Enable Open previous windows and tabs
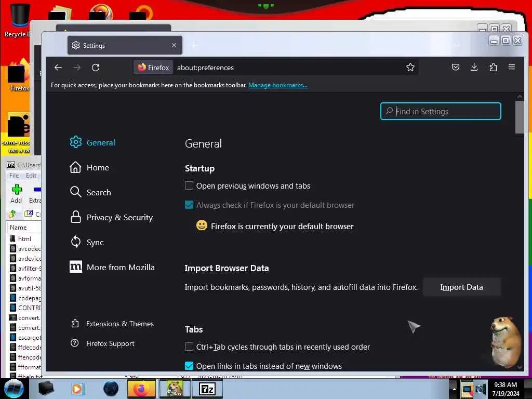Screen dimensions: 532x399 [189, 185]
